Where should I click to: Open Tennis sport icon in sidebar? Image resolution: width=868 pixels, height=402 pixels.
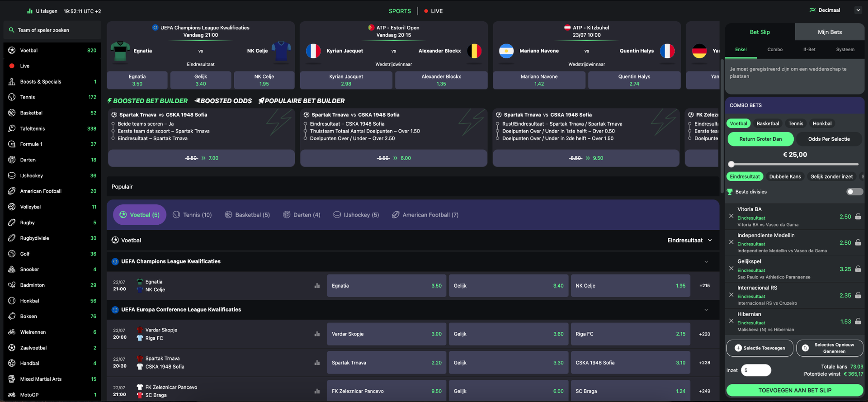12,97
